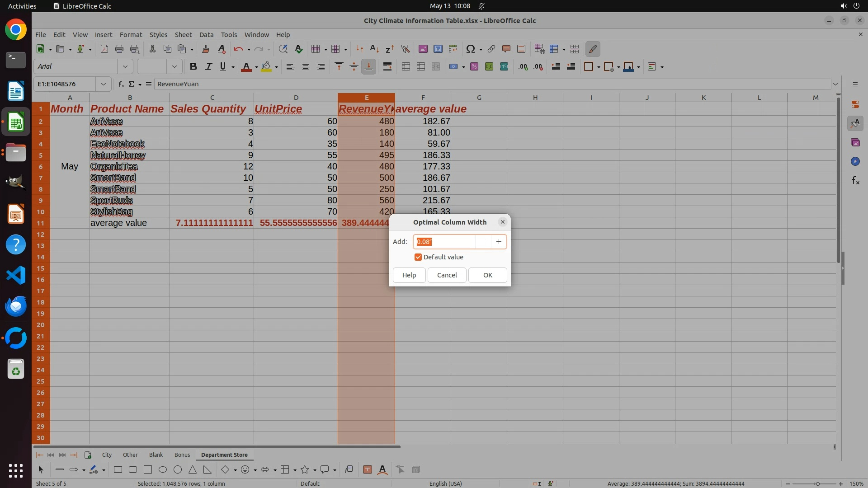868x488 pixels.
Task: Click the Insert Chart icon
Action: [x=438, y=49]
